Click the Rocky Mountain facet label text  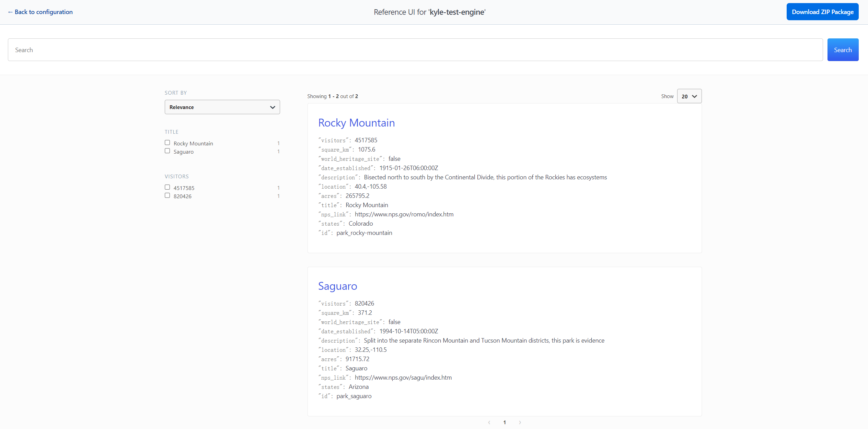pyautogui.click(x=193, y=143)
